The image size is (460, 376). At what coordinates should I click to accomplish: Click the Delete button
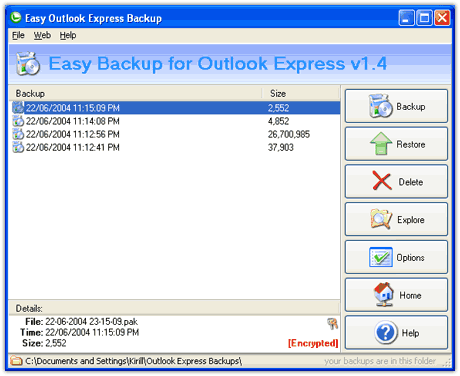[x=396, y=182]
